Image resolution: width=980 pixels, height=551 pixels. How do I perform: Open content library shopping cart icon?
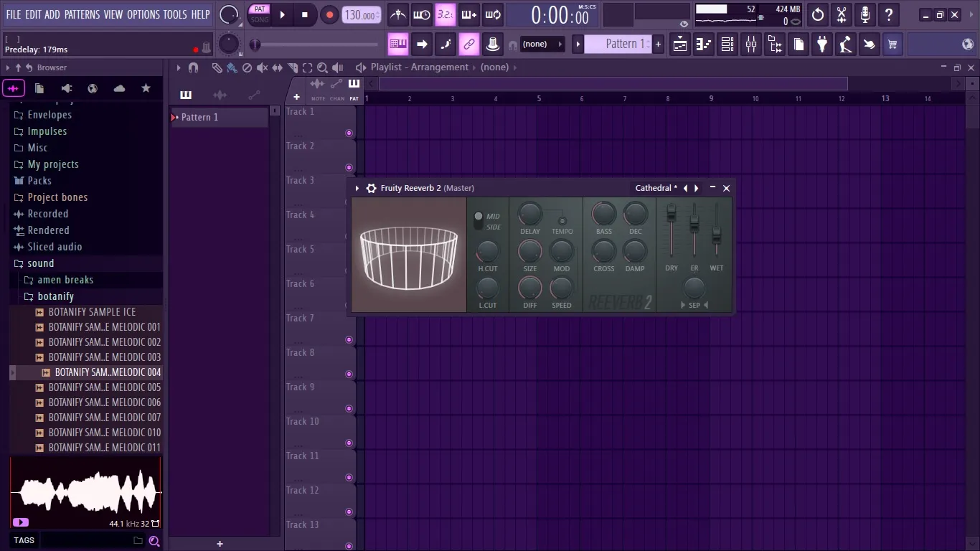click(892, 44)
